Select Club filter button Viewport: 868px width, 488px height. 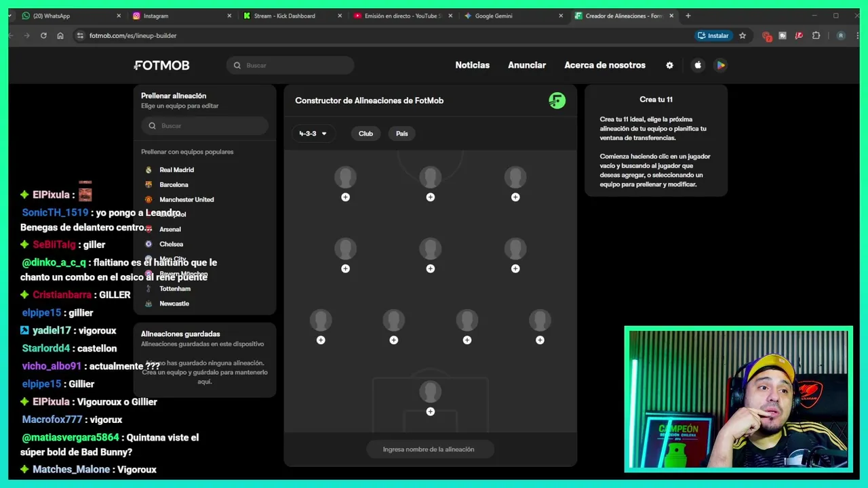click(366, 134)
